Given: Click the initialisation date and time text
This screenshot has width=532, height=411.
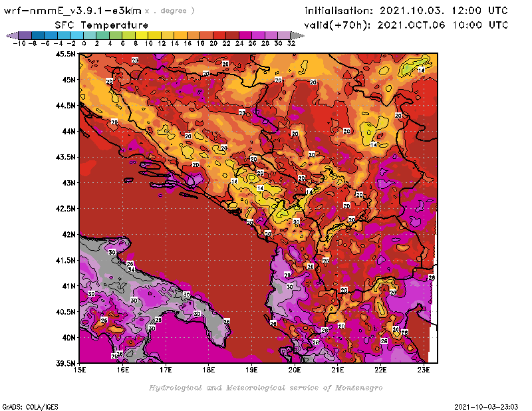Looking at the screenshot, I should (x=406, y=11).
